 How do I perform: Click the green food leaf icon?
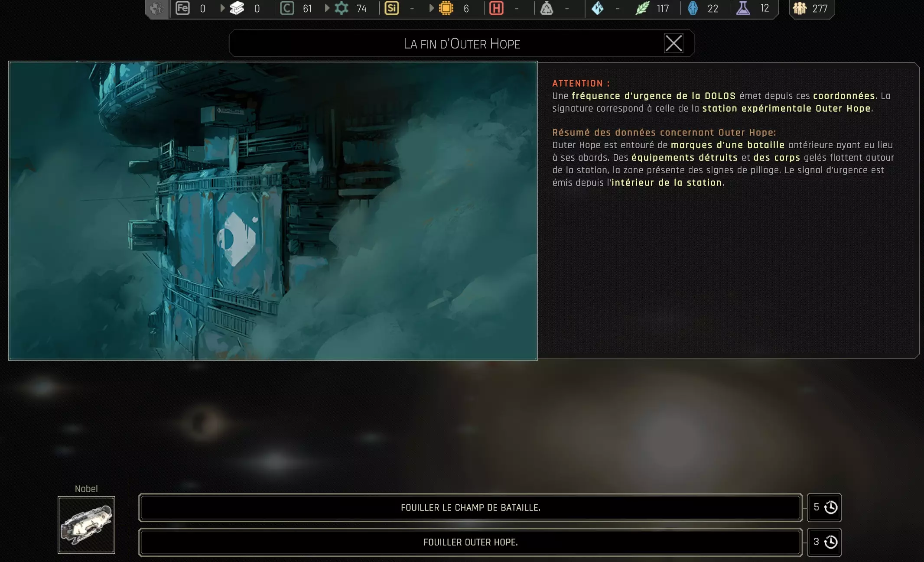click(x=642, y=8)
